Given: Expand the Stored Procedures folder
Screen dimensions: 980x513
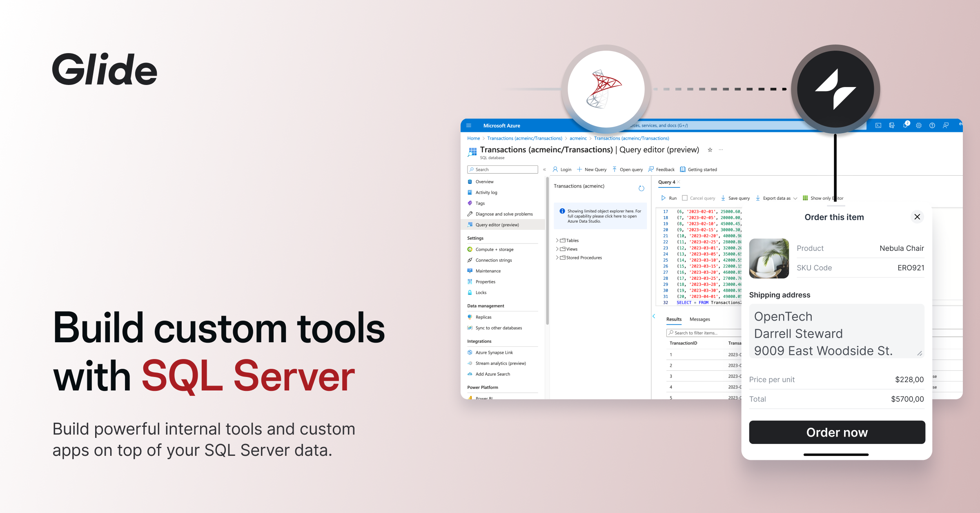Looking at the screenshot, I should (x=557, y=258).
